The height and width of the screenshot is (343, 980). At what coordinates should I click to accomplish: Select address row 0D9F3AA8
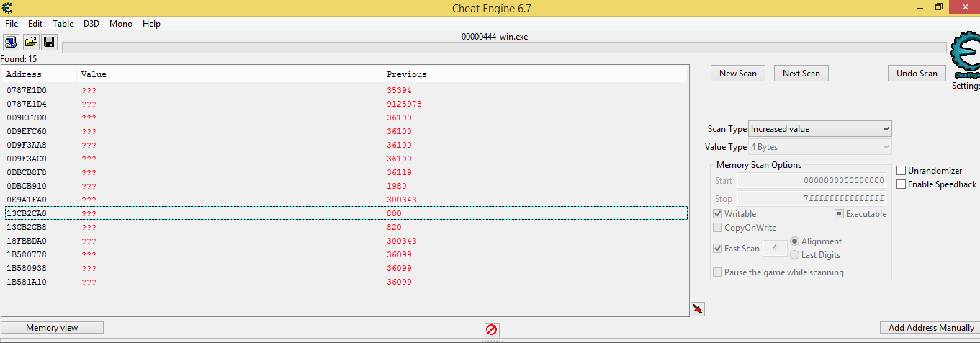point(346,146)
